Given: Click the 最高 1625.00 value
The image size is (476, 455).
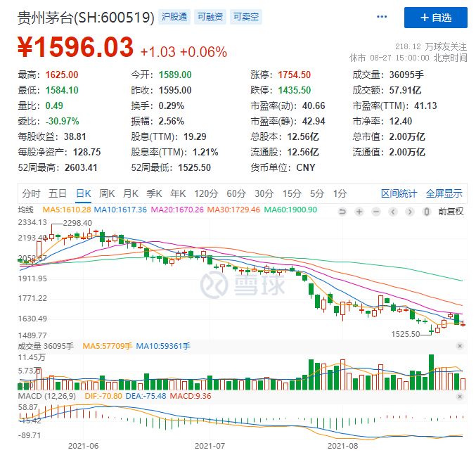Looking at the screenshot, I should click(x=62, y=75).
